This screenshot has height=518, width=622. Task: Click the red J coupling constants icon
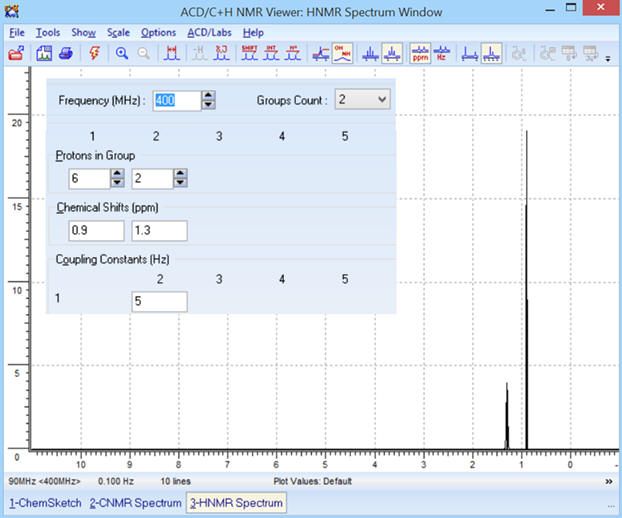[221, 53]
